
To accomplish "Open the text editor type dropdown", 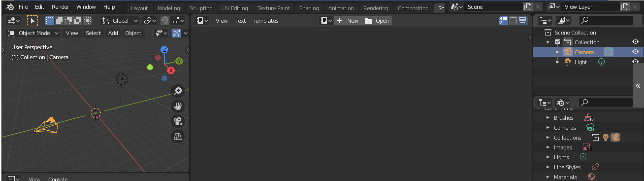I will click(x=202, y=21).
